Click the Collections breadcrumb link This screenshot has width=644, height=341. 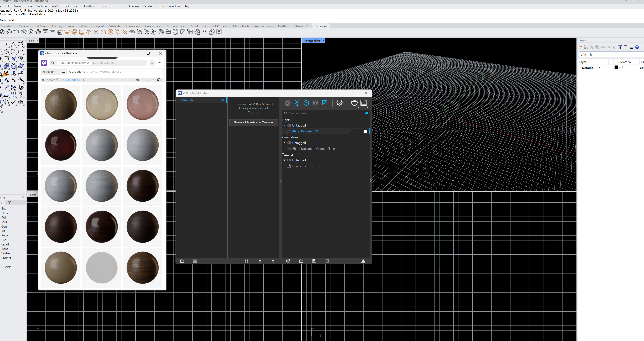point(77,72)
